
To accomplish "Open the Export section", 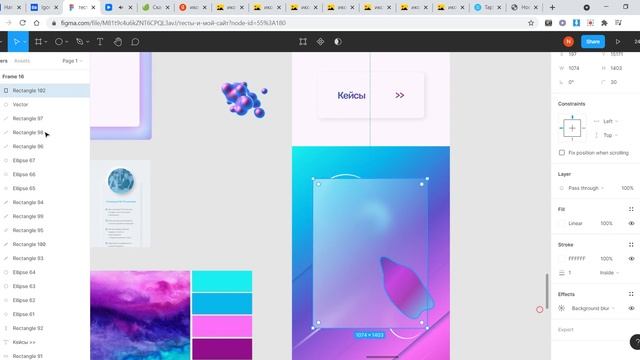I will click(565, 329).
